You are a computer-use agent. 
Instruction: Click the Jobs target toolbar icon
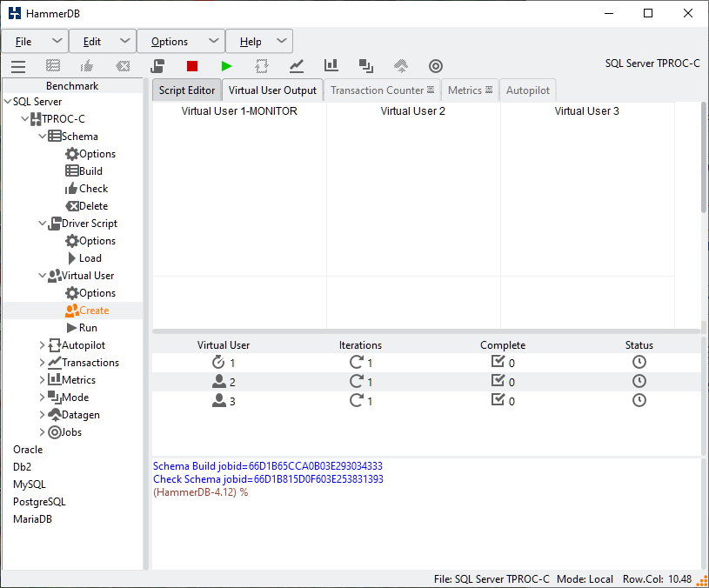pos(436,66)
